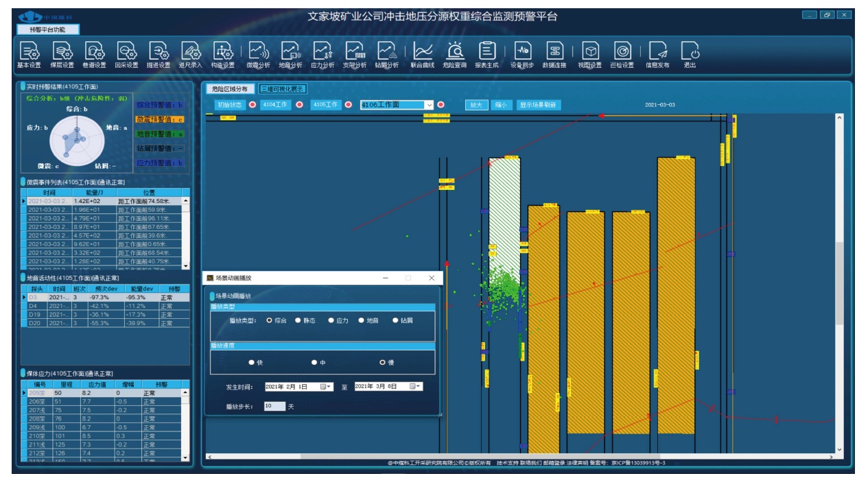
Task: Click the 退出 exit icon in toolbar
Action: (690, 51)
